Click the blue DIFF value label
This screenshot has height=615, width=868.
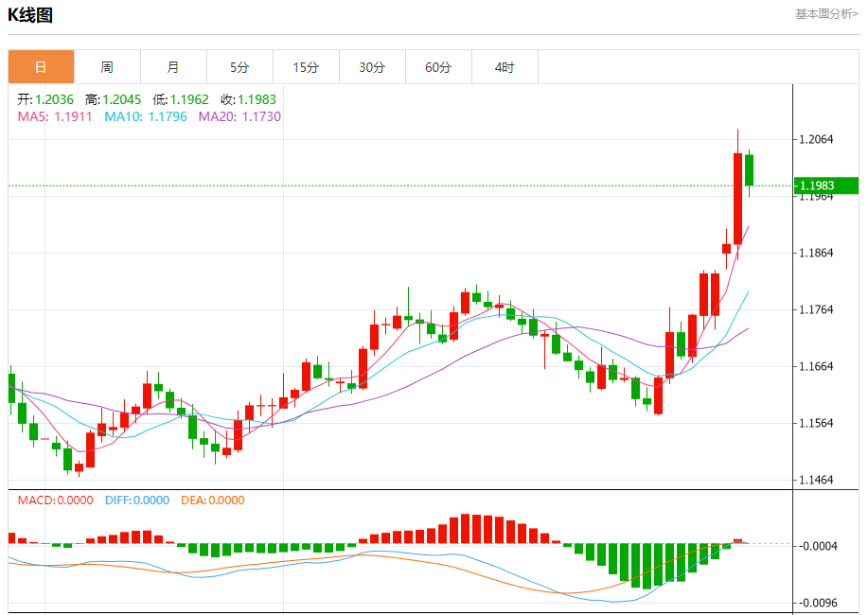click(136, 501)
